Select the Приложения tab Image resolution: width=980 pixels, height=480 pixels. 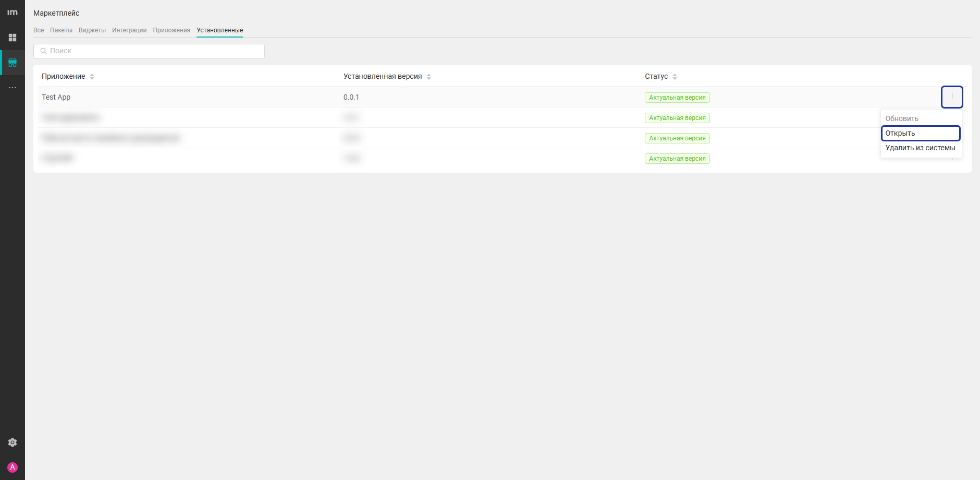click(x=171, y=30)
